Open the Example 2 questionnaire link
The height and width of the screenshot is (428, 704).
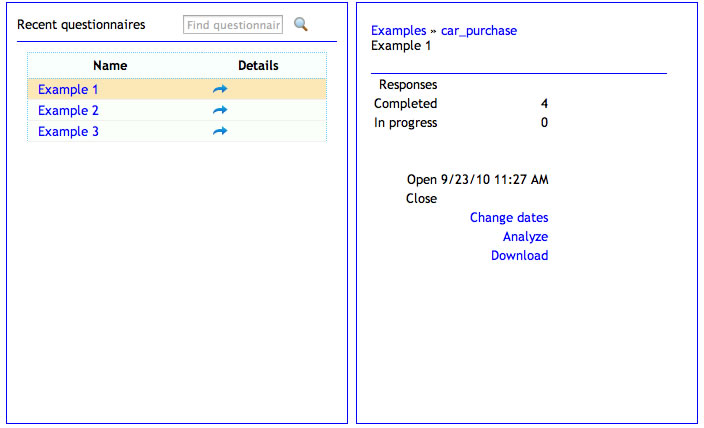pyautogui.click(x=68, y=110)
